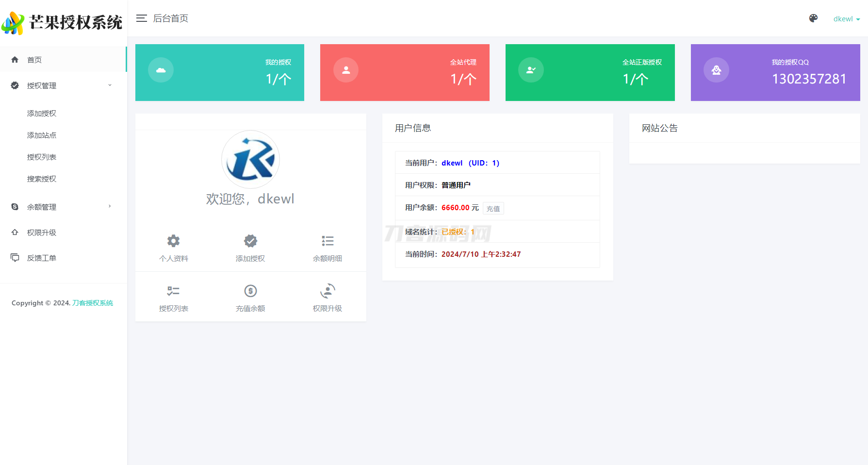Open the 刀客授权系统 copyright link
The height and width of the screenshot is (465, 868).
click(x=92, y=302)
